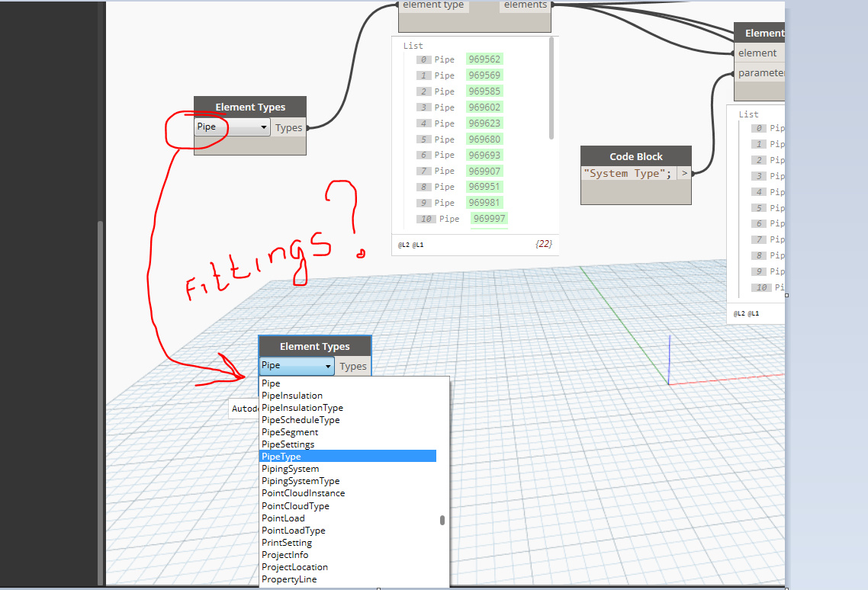
Task: Pick the highlighted PipeType option
Action: click(x=349, y=456)
